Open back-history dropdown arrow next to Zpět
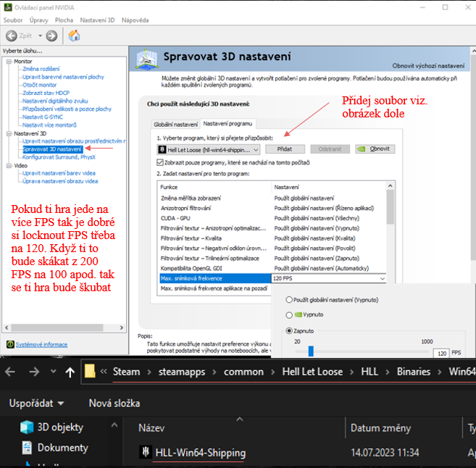 pyautogui.click(x=40, y=35)
